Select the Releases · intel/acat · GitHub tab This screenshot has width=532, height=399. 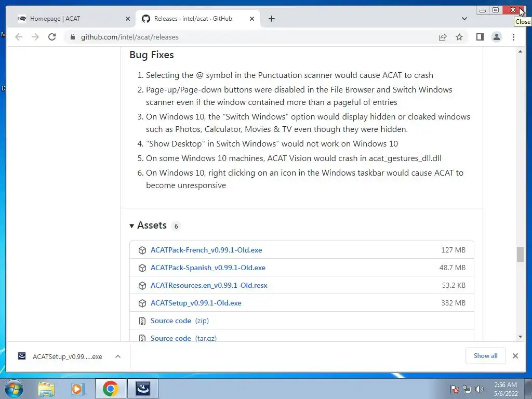[198, 19]
